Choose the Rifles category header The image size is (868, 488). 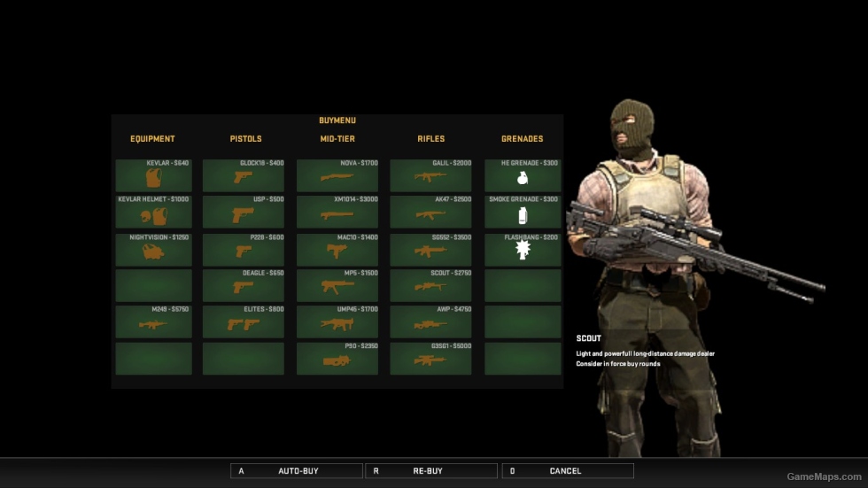(x=430, y=139)
